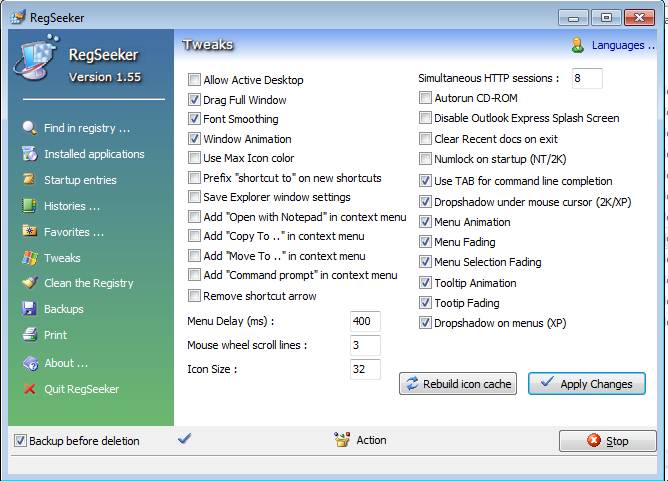This screenshot has height=481, width=668.
Task: Click the Rebuild icon cache button
Action: [458, 383]
